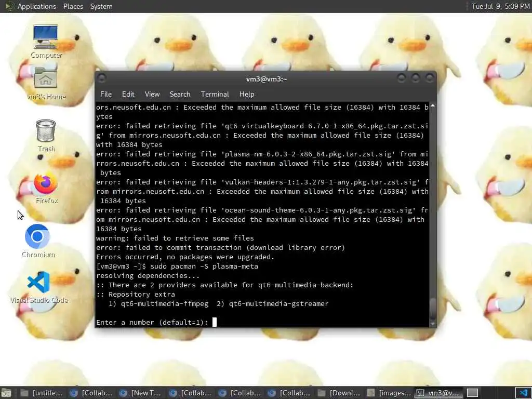Open the Terminal menu in menu bar
Viewport: 532px width, 399px height.
pyautogui.click(x=215, y=95)
